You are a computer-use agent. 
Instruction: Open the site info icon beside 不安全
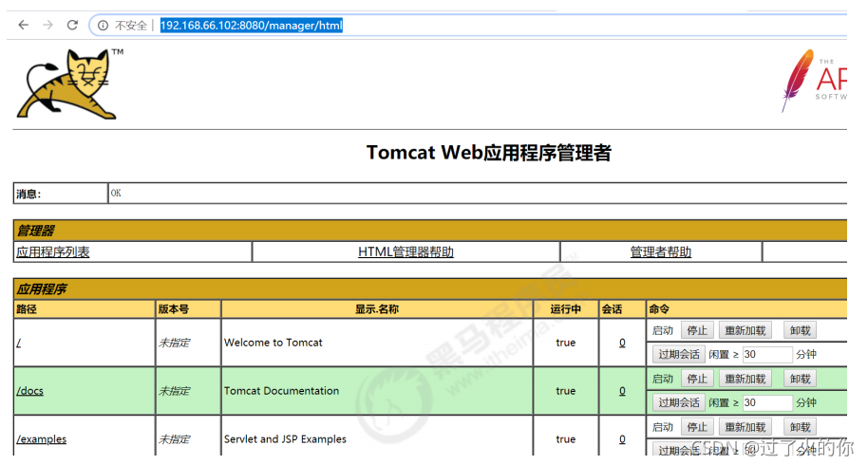tap(103, 26)
